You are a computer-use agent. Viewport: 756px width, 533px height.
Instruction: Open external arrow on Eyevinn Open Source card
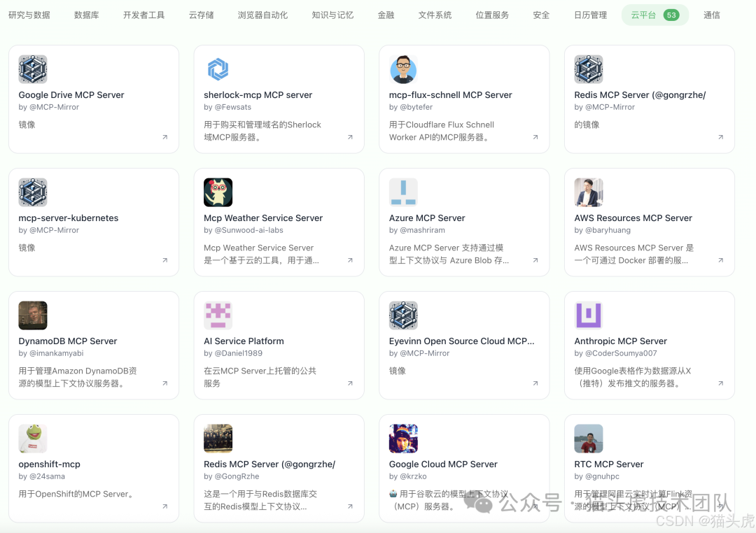pyautogui.click(x=535, y=383)
